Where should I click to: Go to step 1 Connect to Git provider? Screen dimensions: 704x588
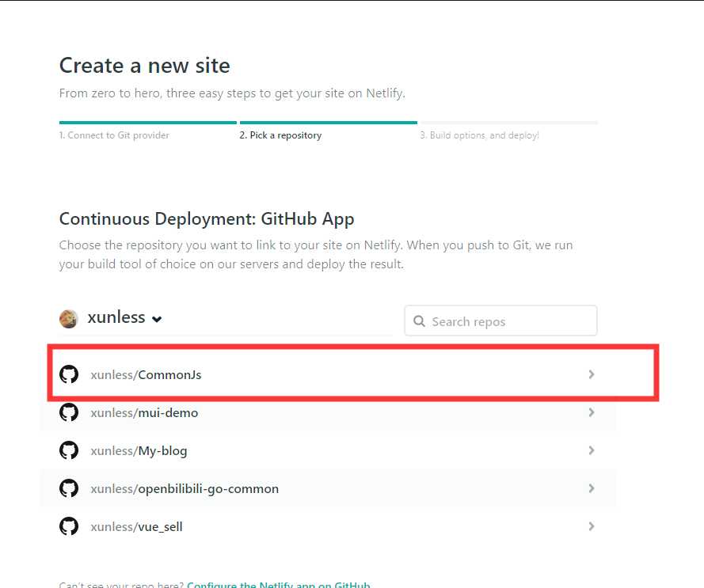pos(114,135)
